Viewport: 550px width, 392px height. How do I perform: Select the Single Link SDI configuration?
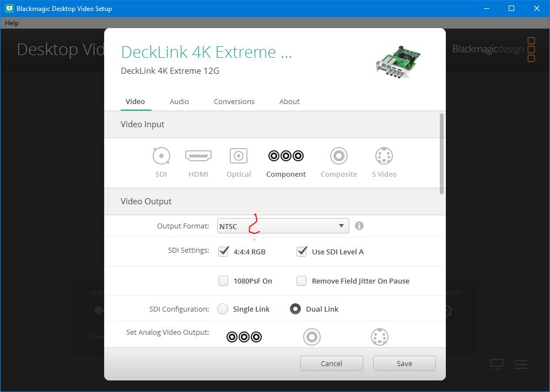tap(223, 309)
